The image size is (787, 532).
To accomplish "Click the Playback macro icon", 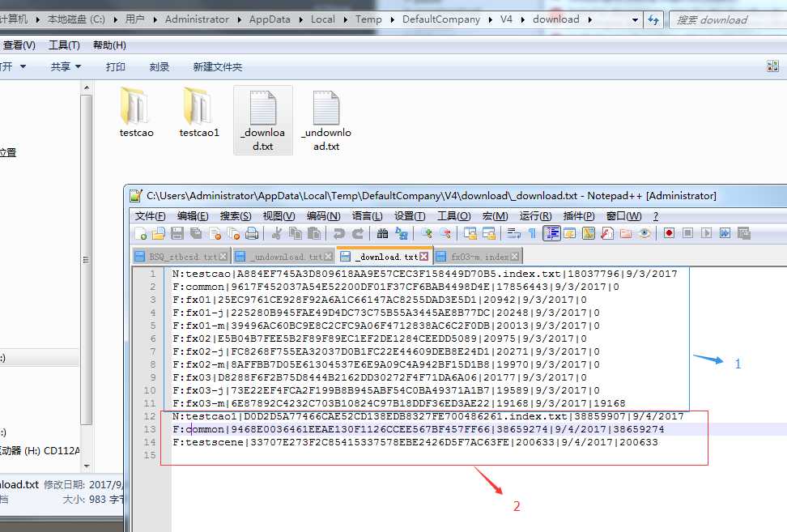I will tap(706, 233).
